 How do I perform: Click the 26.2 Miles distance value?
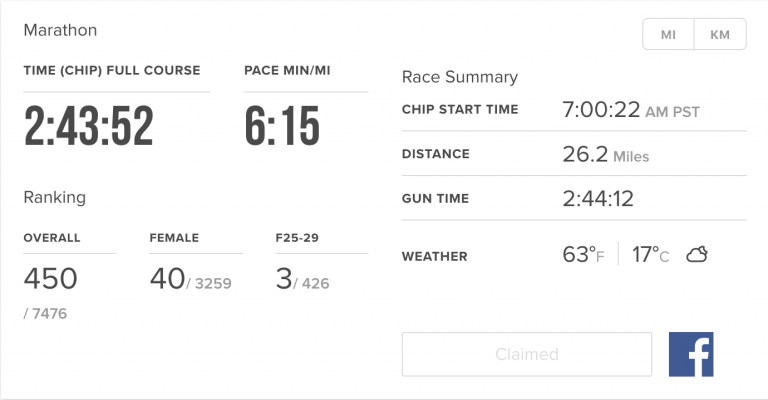pyautogui.click(x=605, y=156)
